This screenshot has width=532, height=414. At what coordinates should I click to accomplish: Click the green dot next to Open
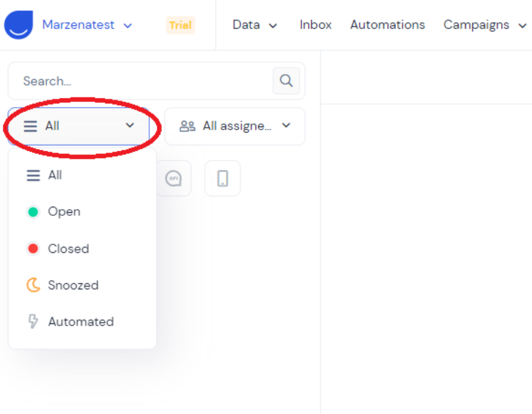(33, 212)
